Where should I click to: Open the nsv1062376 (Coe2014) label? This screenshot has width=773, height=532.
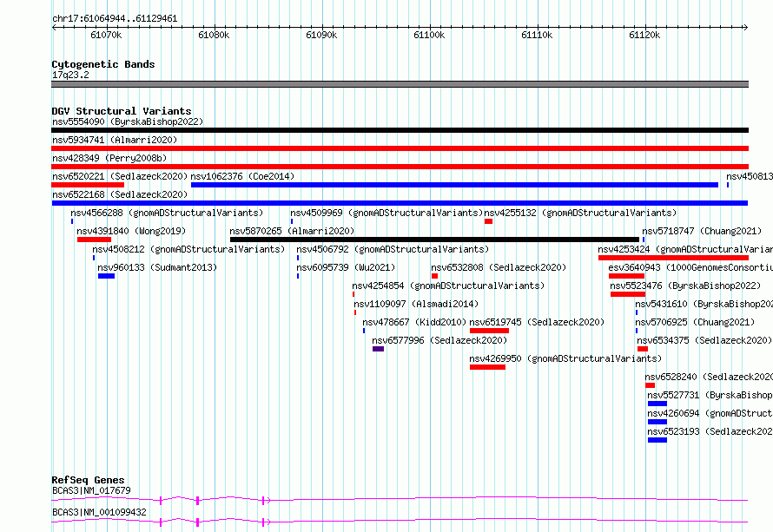(x=242, y=176)
